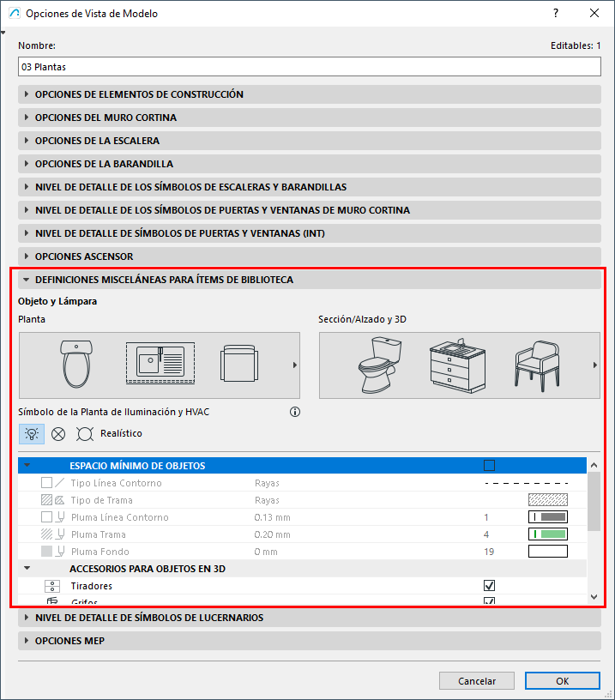Expand Nivel de Detalle de Símbolos de Lucernarios

click(310, 618)
